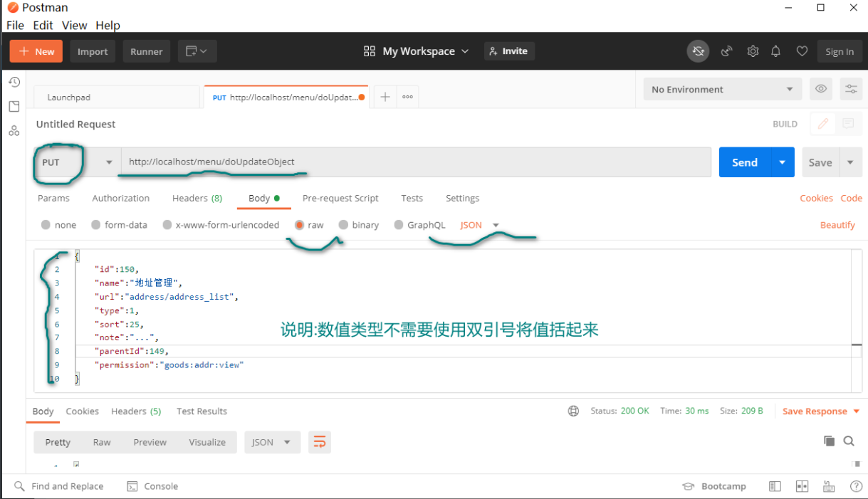Open environment quick look eye icon
Viewport: 868px width, 499px height.
click(x=821, y=89)
